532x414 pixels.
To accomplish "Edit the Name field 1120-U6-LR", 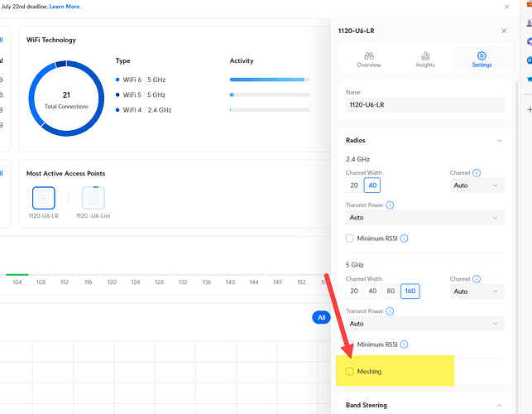I will click(424, 104).
